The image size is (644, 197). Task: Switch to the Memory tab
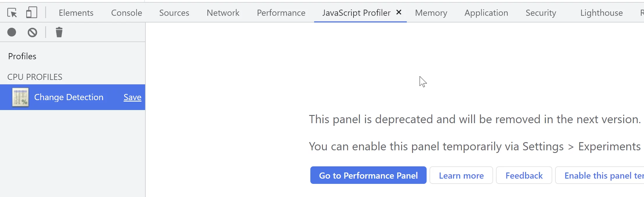[x=431, y=13]
